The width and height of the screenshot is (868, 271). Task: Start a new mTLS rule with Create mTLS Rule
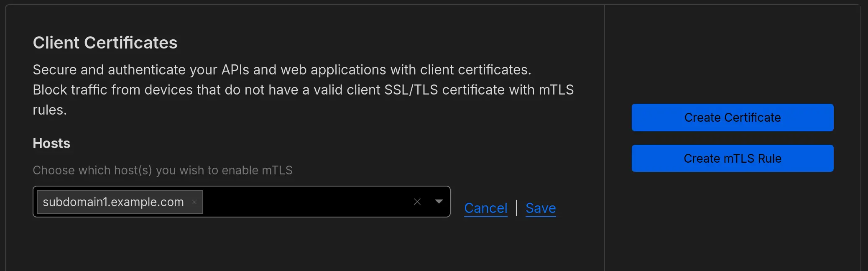(x=732, y=158)
